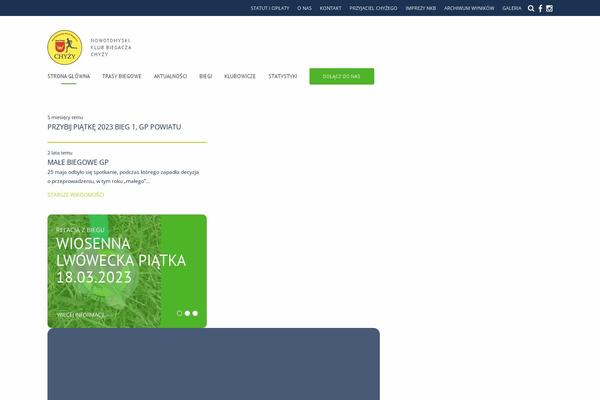Click the Wiosenna Lwówecka Piątka banner title
This screenshot has height=400, width=600.
tap(121, 260)
